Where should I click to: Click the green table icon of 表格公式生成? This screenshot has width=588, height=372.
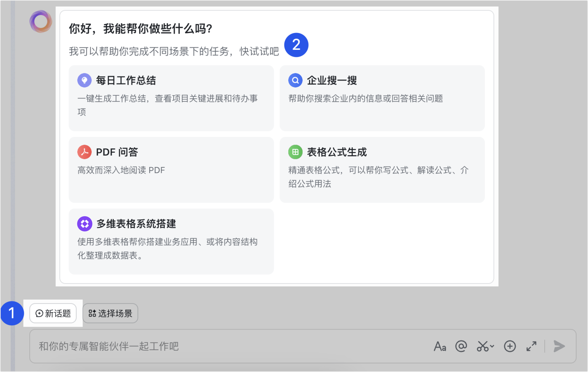click(295, 152)
